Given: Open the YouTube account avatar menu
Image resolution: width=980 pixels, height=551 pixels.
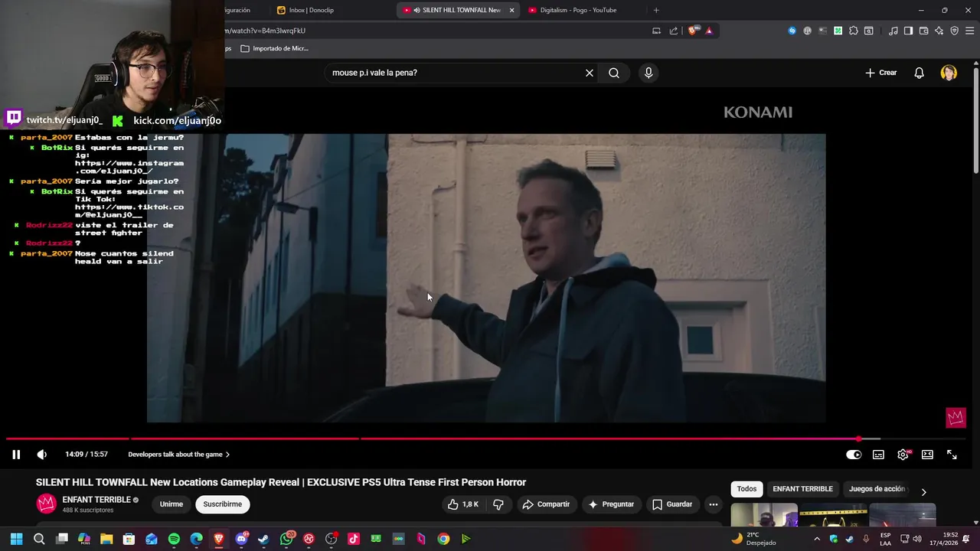Looking at the screenshot, I should pyautogui.click(x=949, y=73).
